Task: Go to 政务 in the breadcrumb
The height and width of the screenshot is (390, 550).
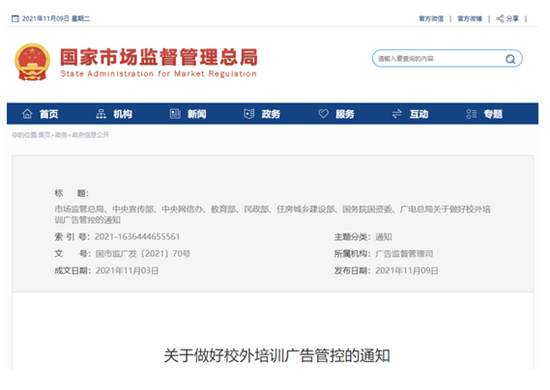Action: click(61, 135)
